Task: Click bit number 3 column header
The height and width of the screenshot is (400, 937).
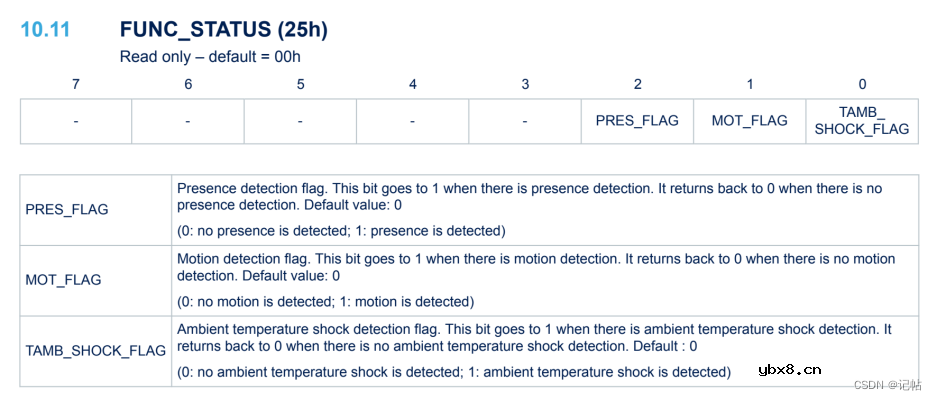Action: [x=525, y=85]
